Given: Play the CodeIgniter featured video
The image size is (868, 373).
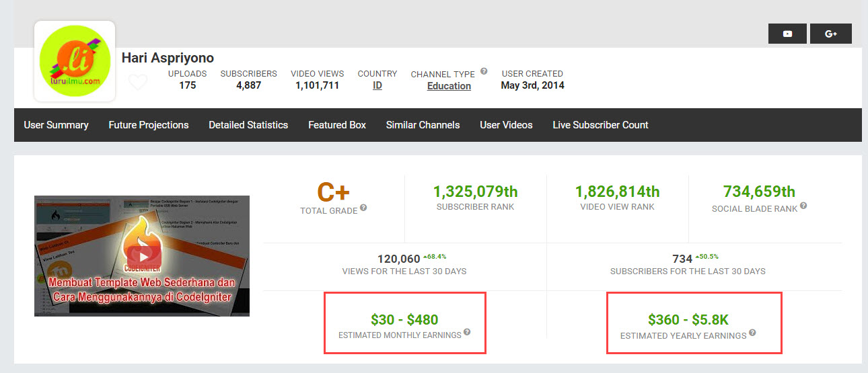Looking at the screenshot, I should (x=142, y=256).
